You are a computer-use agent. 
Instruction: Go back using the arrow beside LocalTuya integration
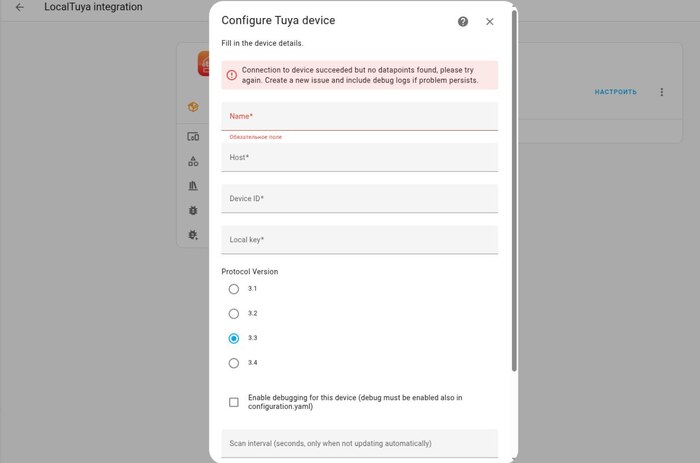pos(20,7)
